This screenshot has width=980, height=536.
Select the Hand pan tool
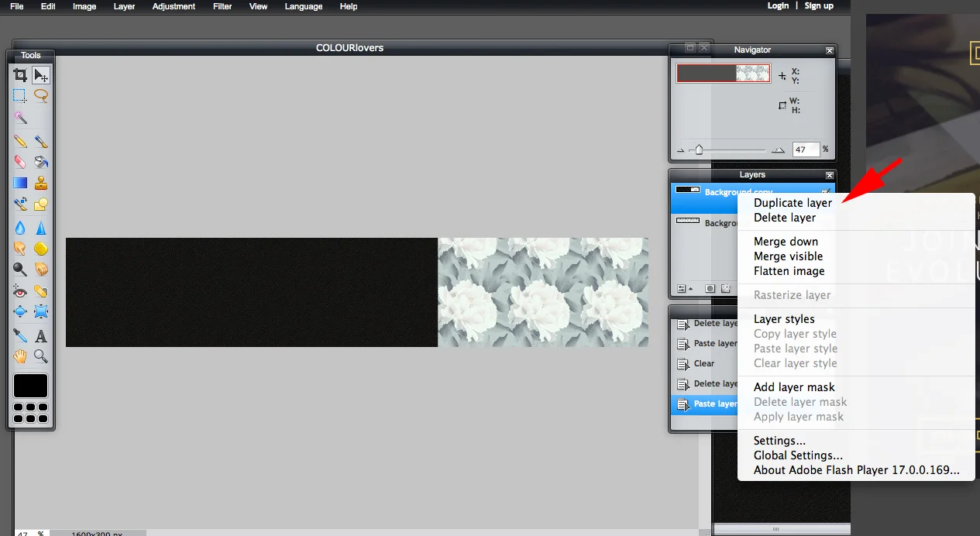coord(20,356)
